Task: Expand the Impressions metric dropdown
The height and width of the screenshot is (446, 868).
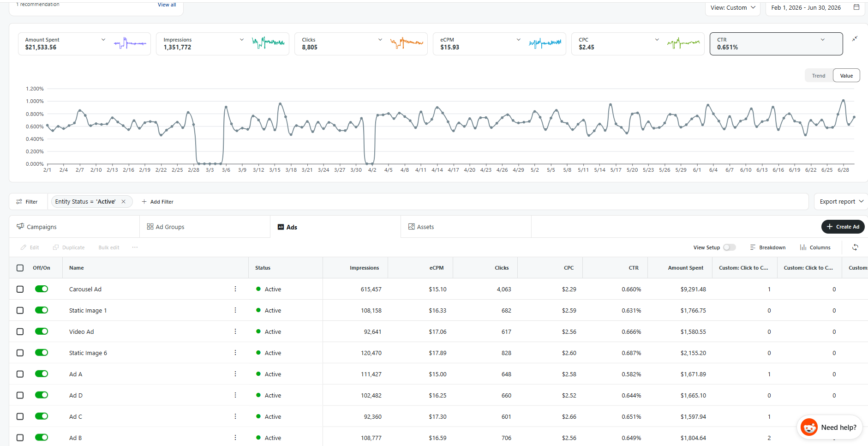Action: click(x=242, y=40)
